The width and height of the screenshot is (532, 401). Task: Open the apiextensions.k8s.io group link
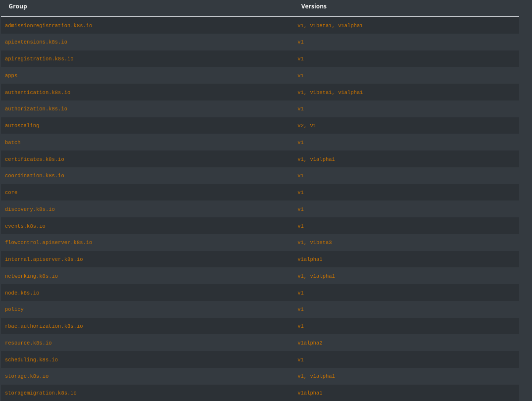[36, 42]
